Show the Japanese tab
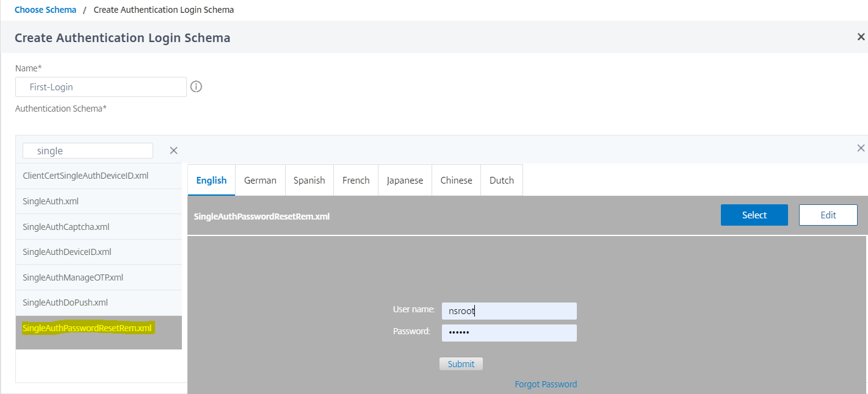Screen dimensions: 868x394 tap(405, 180)
